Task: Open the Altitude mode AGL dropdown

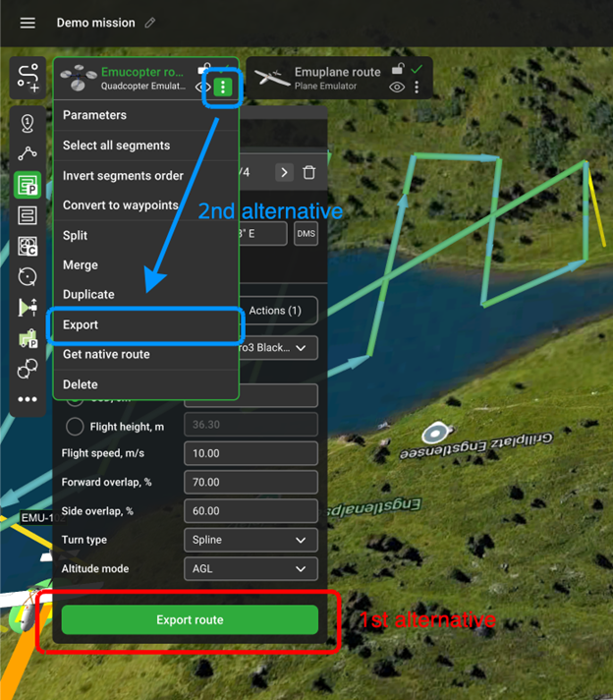Action: click(x=251, y=569)
